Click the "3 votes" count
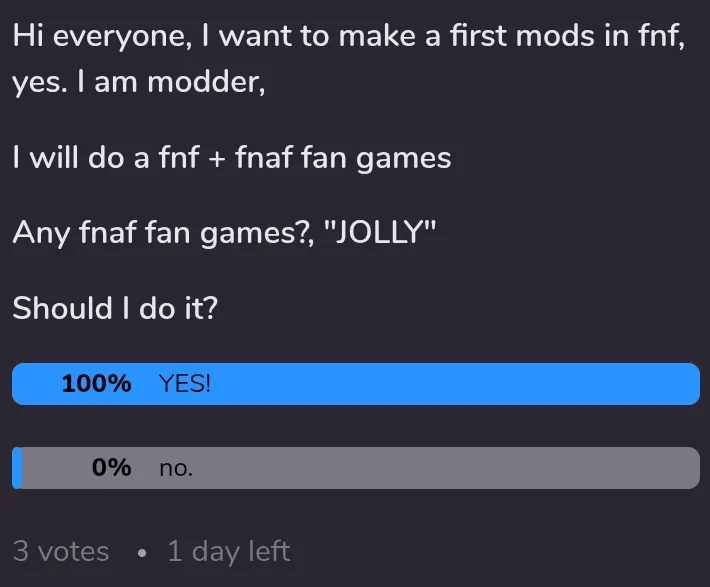This screenshot has width=710, height=587. tap(60, 551)
